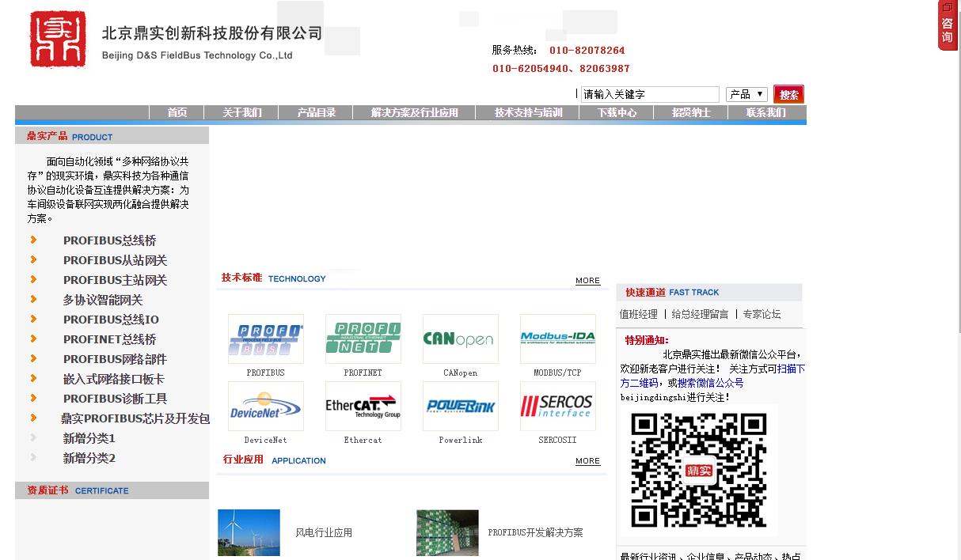Image resolution: width=961 pixels, height=560 pixels.
Task: Go to 首页 home menu item
Action: (177, 113)
